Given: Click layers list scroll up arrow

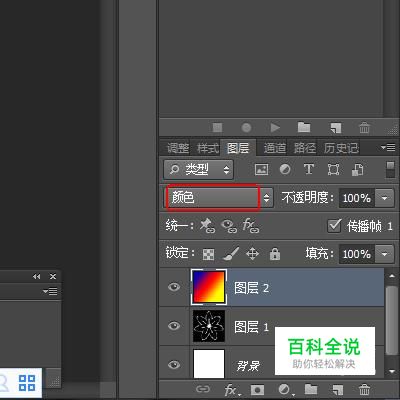Looking at the screenshot, I should point(391,276).
